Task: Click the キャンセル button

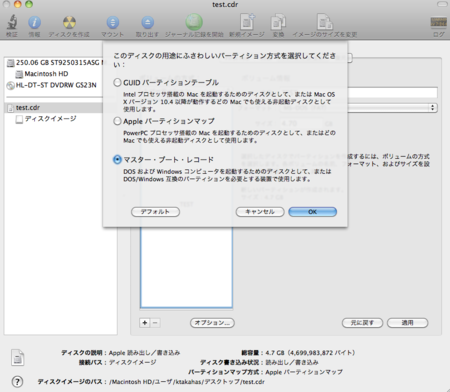Action: coord(260,212)
